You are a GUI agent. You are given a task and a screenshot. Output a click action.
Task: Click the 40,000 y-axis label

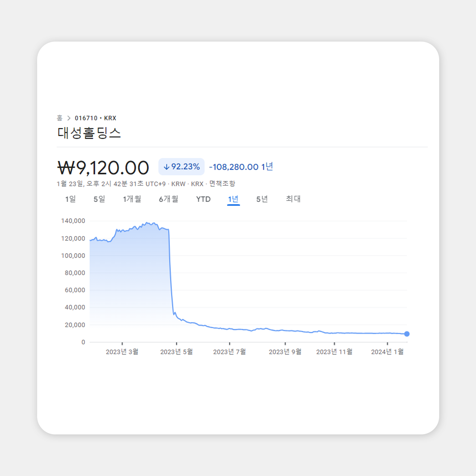pyautogui.click(x=75, y=307)
